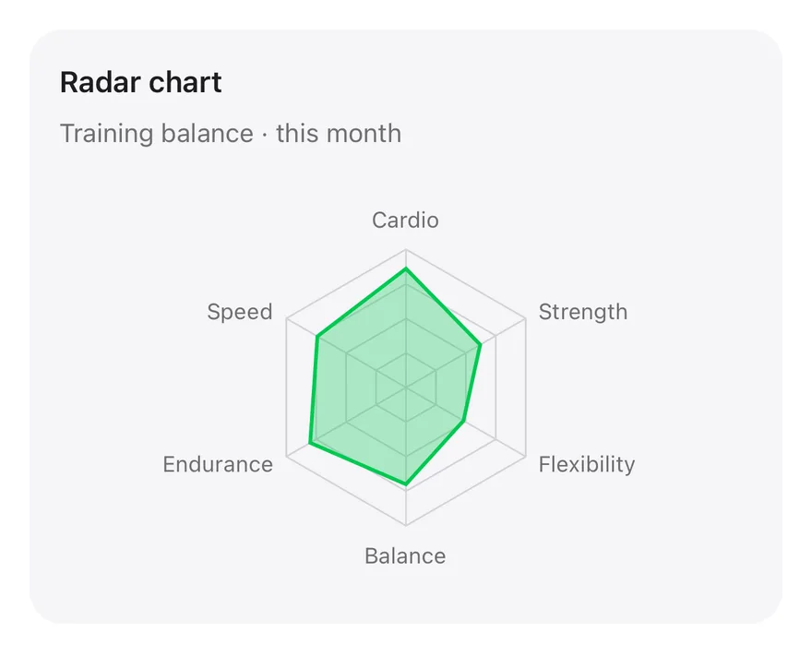Click the Balance data point vertex
The height and width of the screenshot is (668, 812).
click(406, 484)
